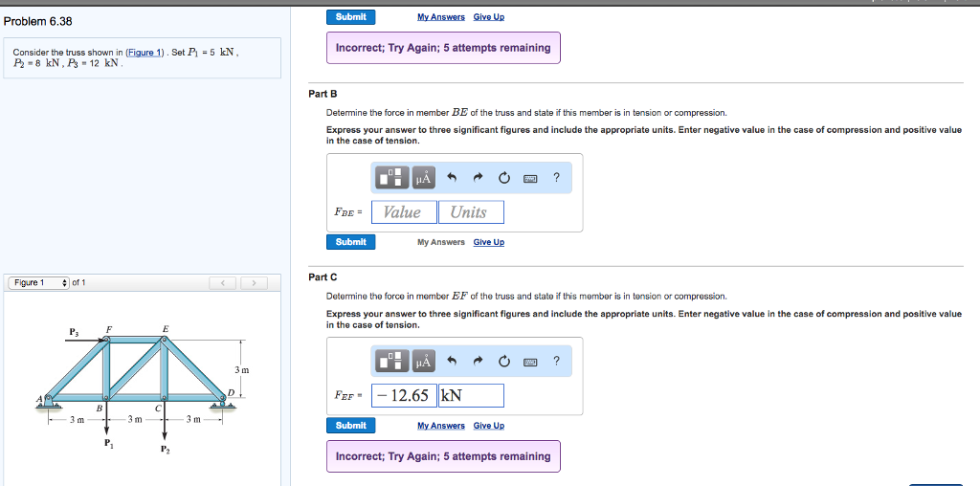Open templates icon in Part C toolbar
This screenshot has width=980, height=486.
(391, 361)
